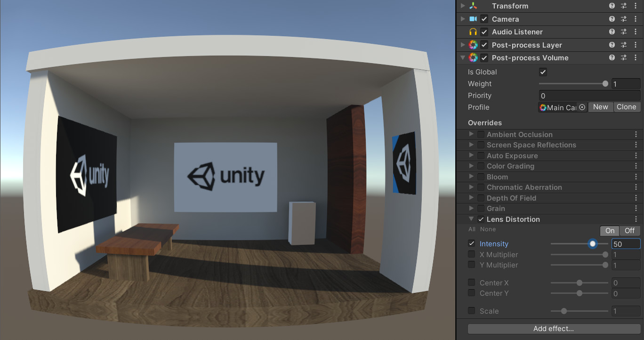644x340 pixels.
Task: Expand the Auto Exposure override
Action: (471, 156)
